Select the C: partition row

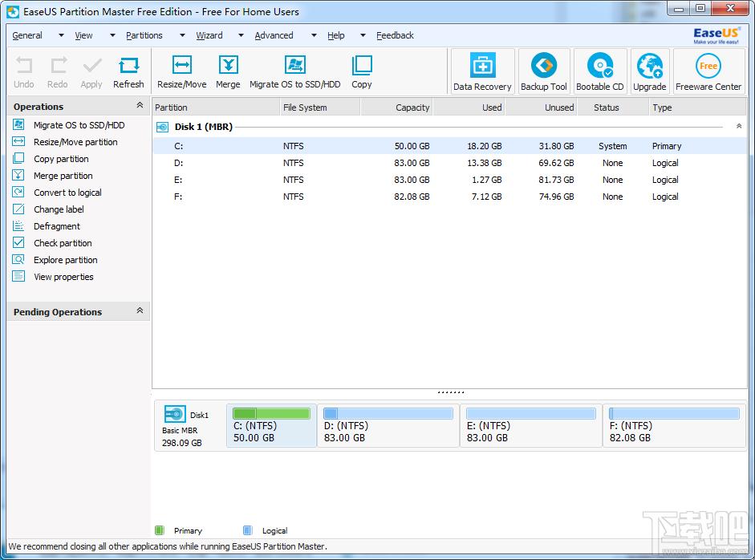[449, 146]
